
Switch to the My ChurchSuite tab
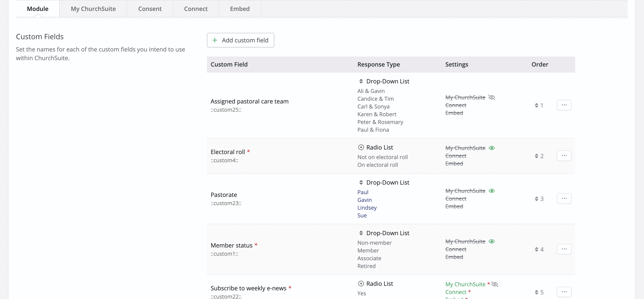(x=93, y=9)
